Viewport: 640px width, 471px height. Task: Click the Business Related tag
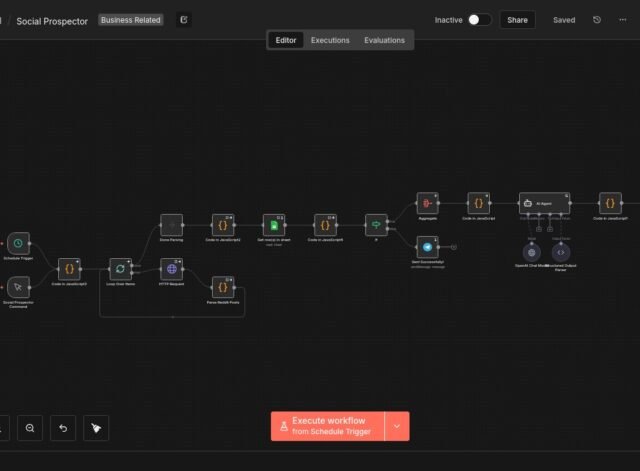131,20
